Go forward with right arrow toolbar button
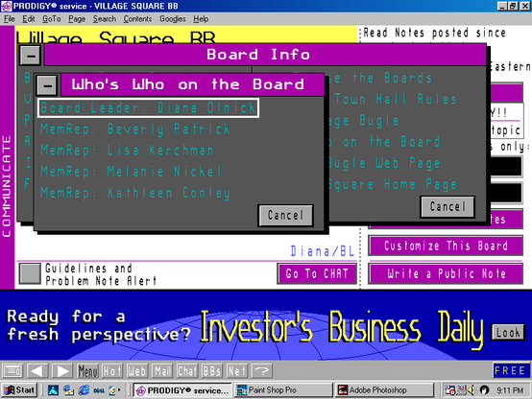Image resolution: width=532 pixels, height=399 pixels. coord(62,371)
